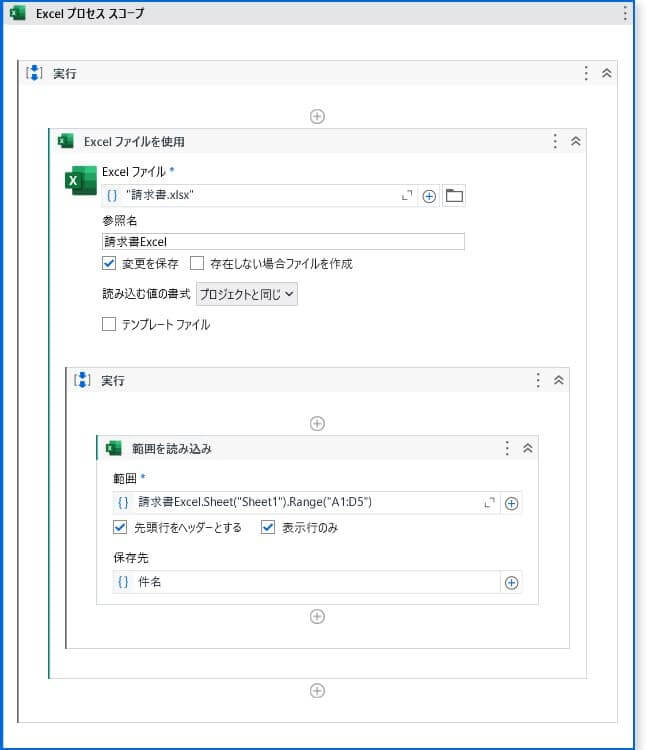This screenshot has height=750, width=658.
Task: Click the Excel プロセス スコープ title icon
Action: click(18, 13)
